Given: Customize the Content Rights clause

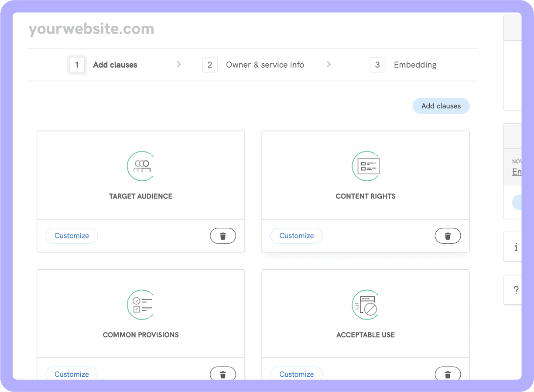Looking at the screenshot, I should (297, 236).
